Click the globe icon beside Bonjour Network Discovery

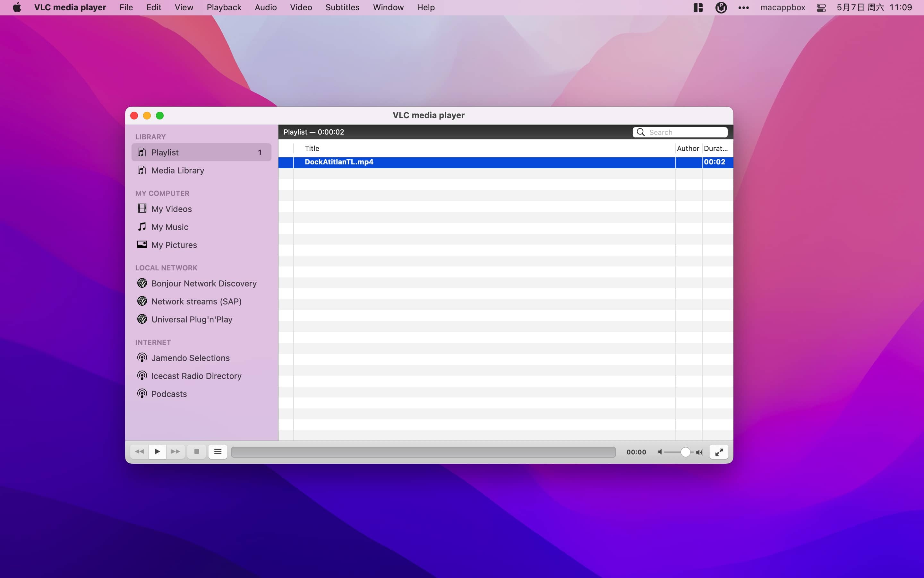click(x=142, y=283)
